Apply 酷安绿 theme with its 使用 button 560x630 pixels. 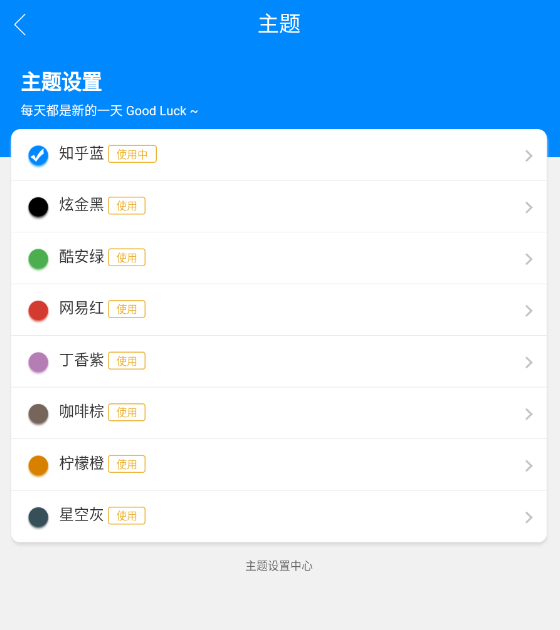point(127,258)
